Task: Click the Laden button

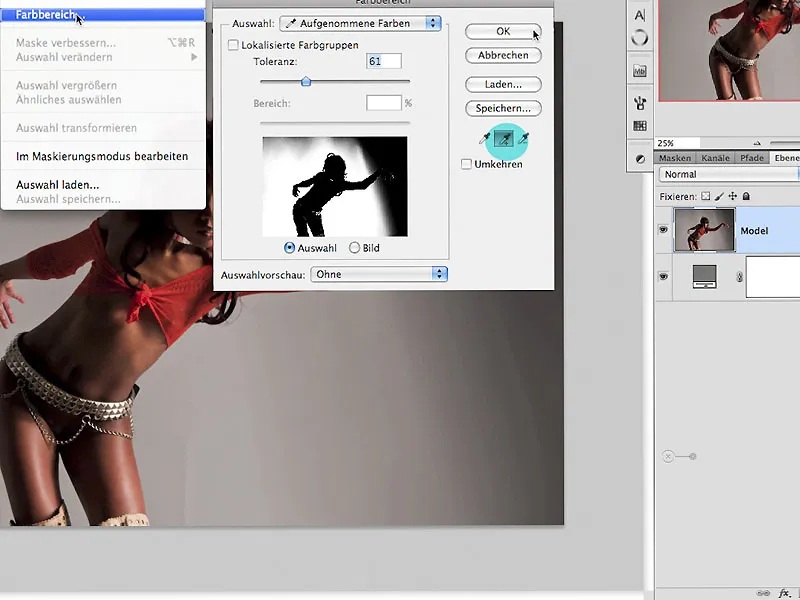Action: pyautogui.click(x=503, y=84)
